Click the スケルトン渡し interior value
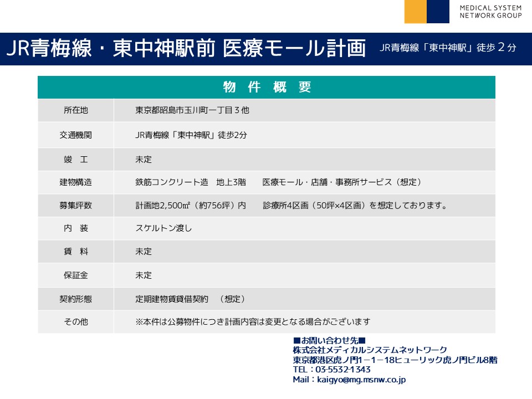The height and width of the screenshot is (399, 532). (163, 228)
